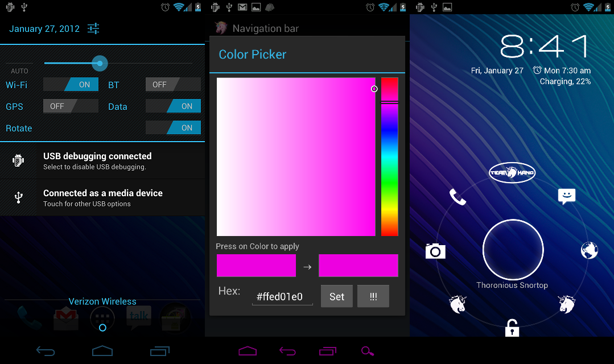Tap the Camera lockscreen target
614x364 pixels.
tap(435, 251)
